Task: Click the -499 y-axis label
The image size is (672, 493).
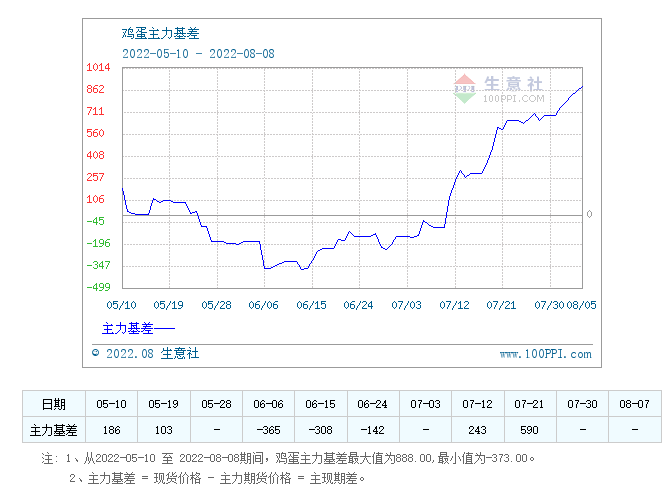Action: [x=97, y=287]
